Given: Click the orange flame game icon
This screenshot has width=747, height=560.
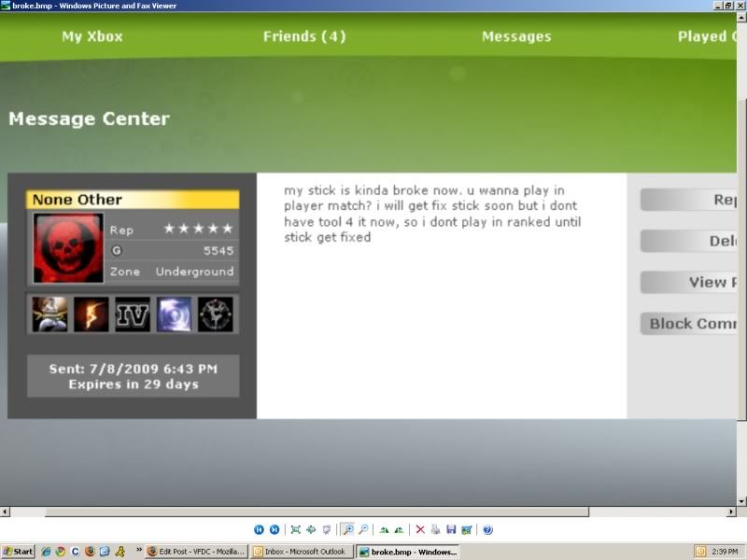Looking at the screenshot, I should 91,315.
